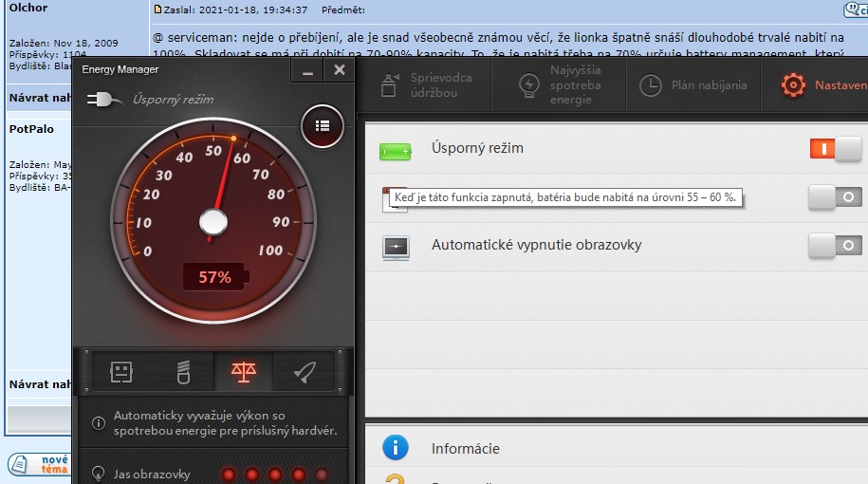Open the Nastavenia settings tab

pos(822,85)
